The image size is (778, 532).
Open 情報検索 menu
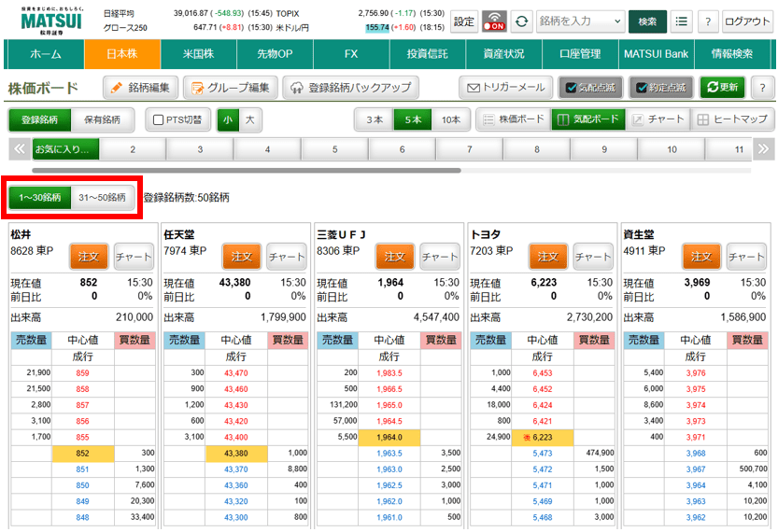coord(732,54)
